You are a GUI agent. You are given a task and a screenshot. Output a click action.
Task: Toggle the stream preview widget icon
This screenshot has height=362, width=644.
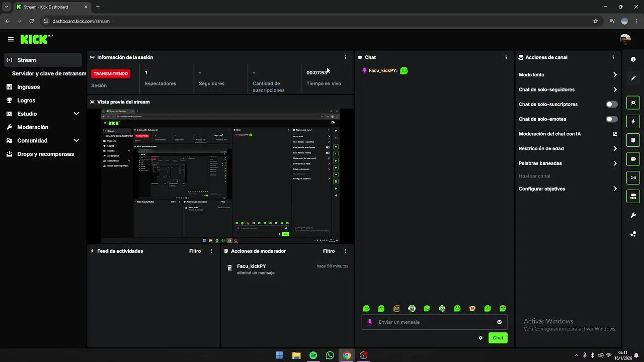tap(633, 103)
